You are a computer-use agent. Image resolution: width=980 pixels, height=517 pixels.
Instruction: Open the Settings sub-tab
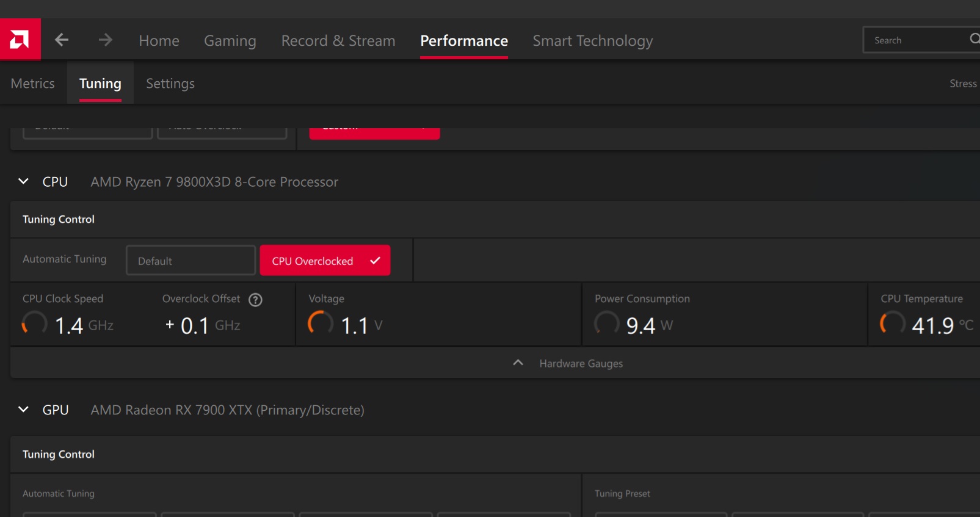170,84
